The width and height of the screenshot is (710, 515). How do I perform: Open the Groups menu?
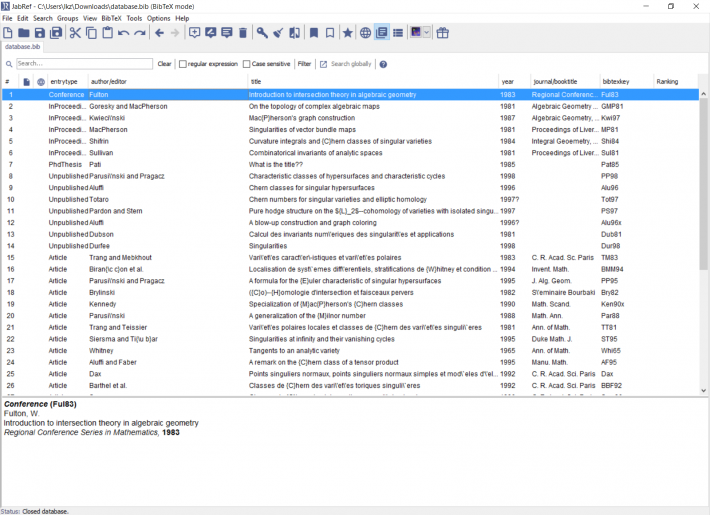pyautogui.click(x=67, y=18)
